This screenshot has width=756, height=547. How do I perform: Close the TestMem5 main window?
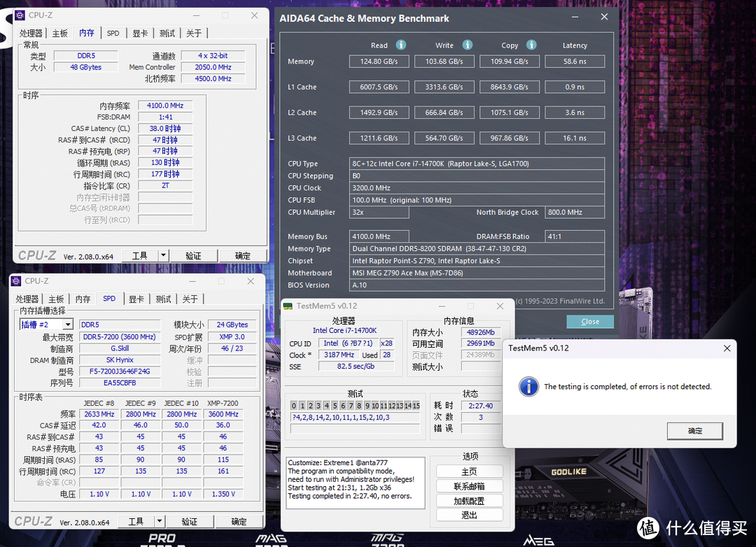(500, 306)
